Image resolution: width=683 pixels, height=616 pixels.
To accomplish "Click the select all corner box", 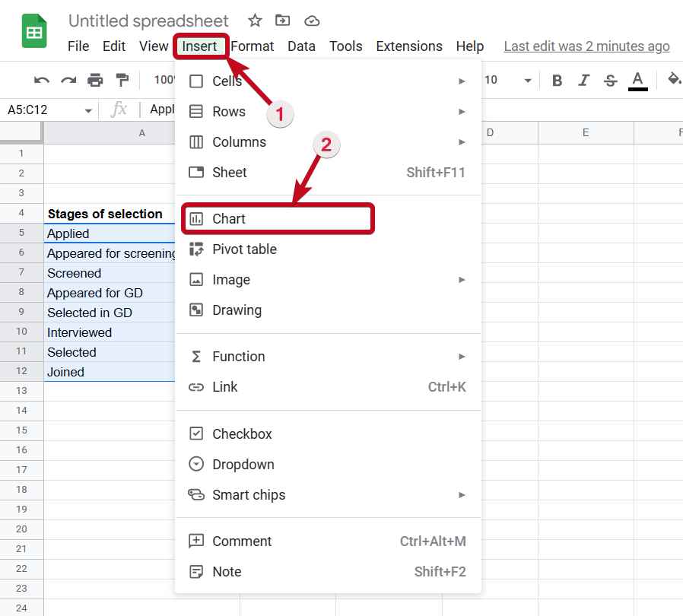I will (21, 132).
